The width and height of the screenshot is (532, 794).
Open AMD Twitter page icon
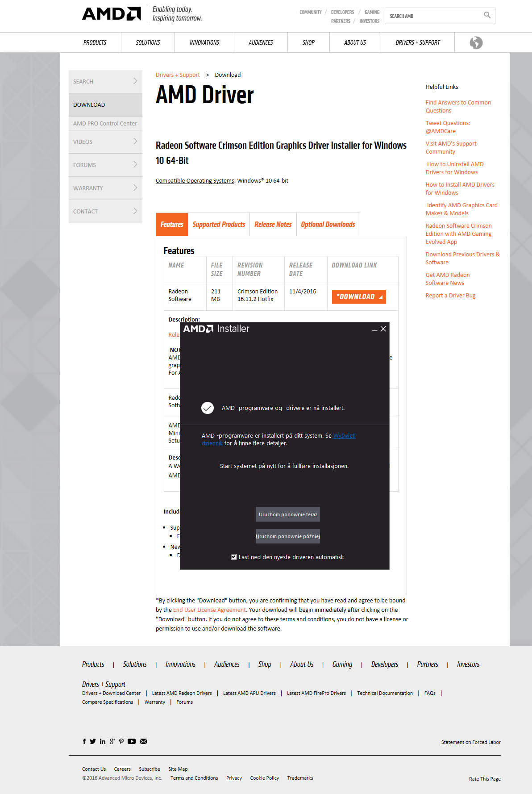click(x=93, y=741)
